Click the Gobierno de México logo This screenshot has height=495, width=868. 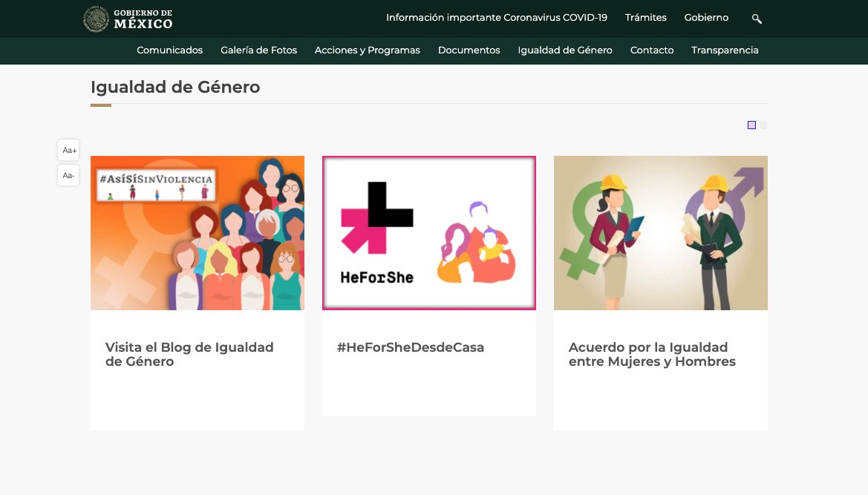coord(128,19)
